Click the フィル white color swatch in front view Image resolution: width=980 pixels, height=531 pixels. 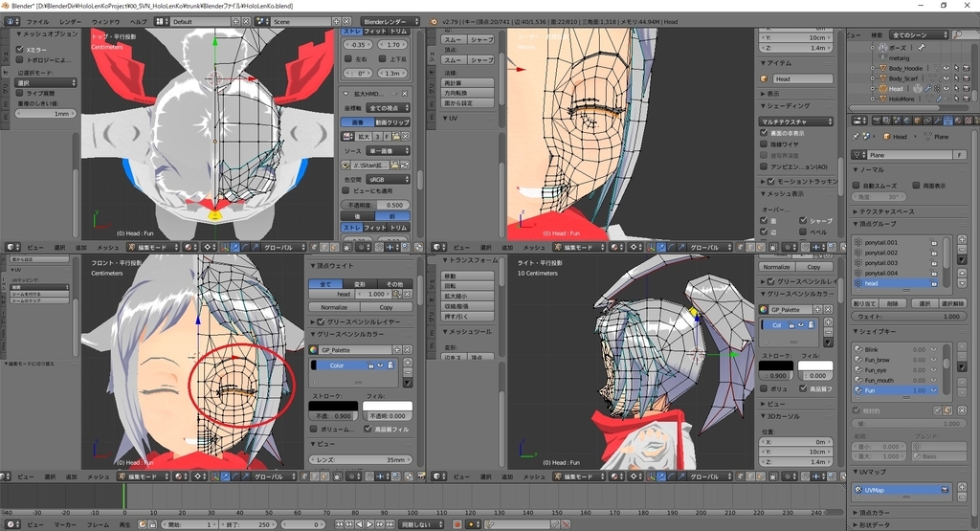[x=387, y=406]
